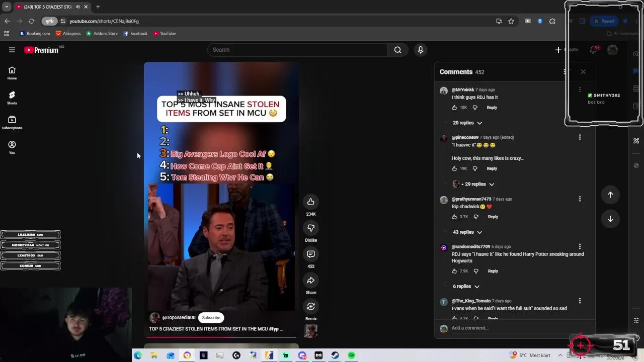
Task: Reply to the @MrYoinkk comment
Action: click(x=492, y=108)
